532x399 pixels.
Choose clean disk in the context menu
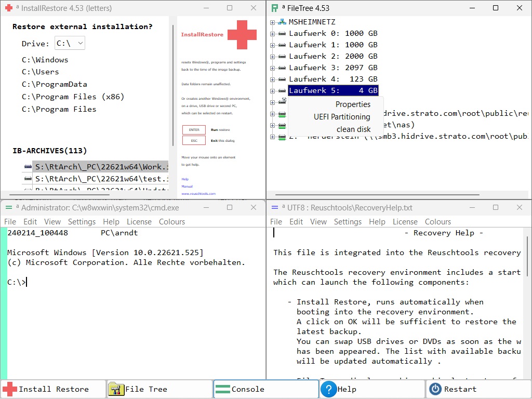click(x=353, y=129)
